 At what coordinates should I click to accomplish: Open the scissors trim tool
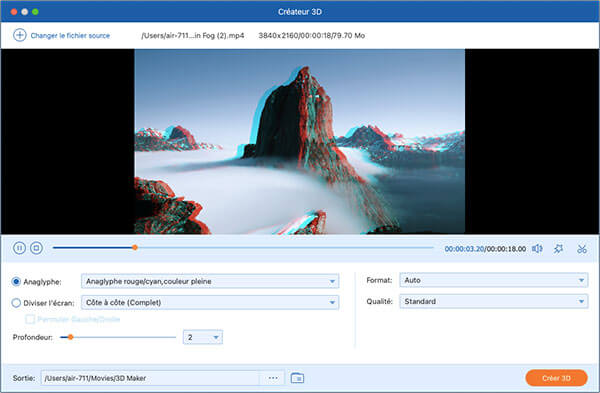pyautogui.click(x=582, y=249)
